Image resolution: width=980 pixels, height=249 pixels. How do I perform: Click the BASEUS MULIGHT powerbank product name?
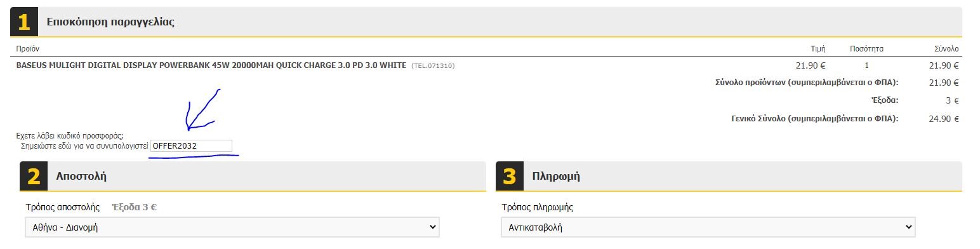[211, 65]
